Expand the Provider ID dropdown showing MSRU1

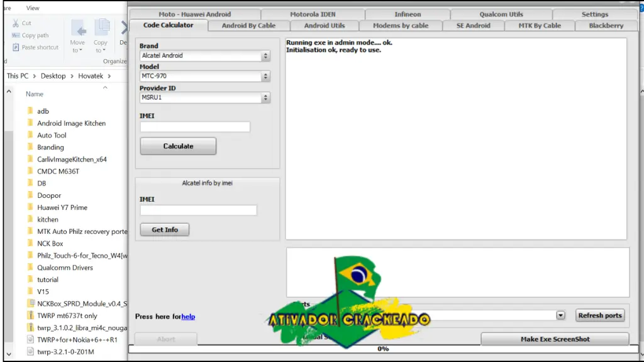tap(265, 97)
